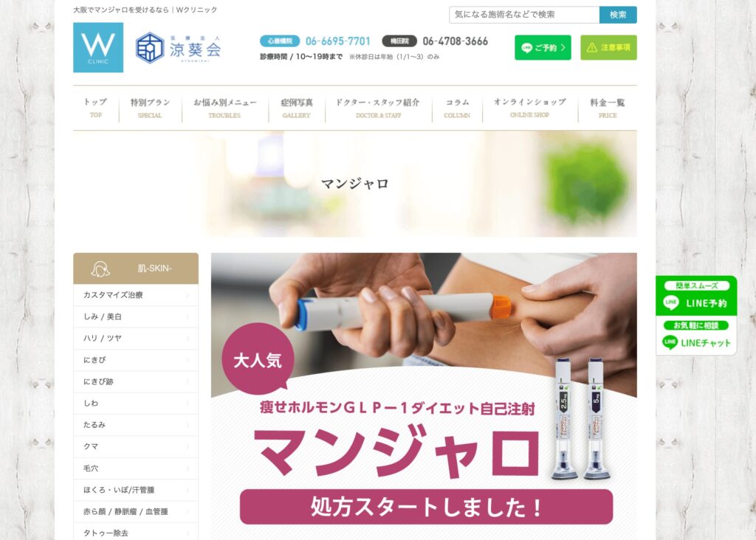Image resolution: width=756 pixels, height=540 pixels.
Task: Click the LINE icon in ご予約 button
Action: click(526, 48)
